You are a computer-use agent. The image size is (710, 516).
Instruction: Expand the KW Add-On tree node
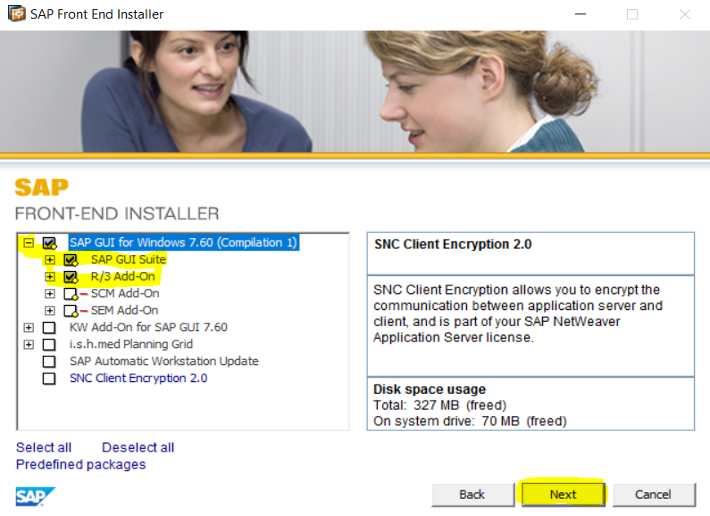[x=28, y=328]
